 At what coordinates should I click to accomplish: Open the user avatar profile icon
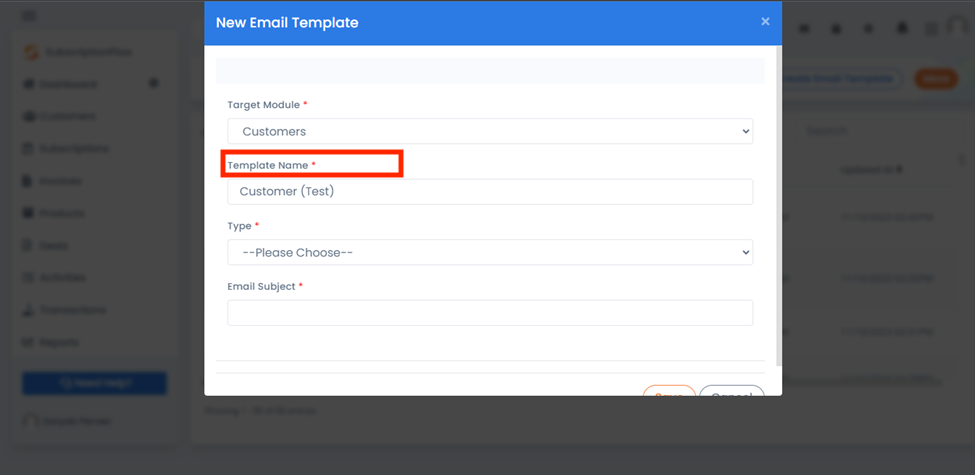958,27
